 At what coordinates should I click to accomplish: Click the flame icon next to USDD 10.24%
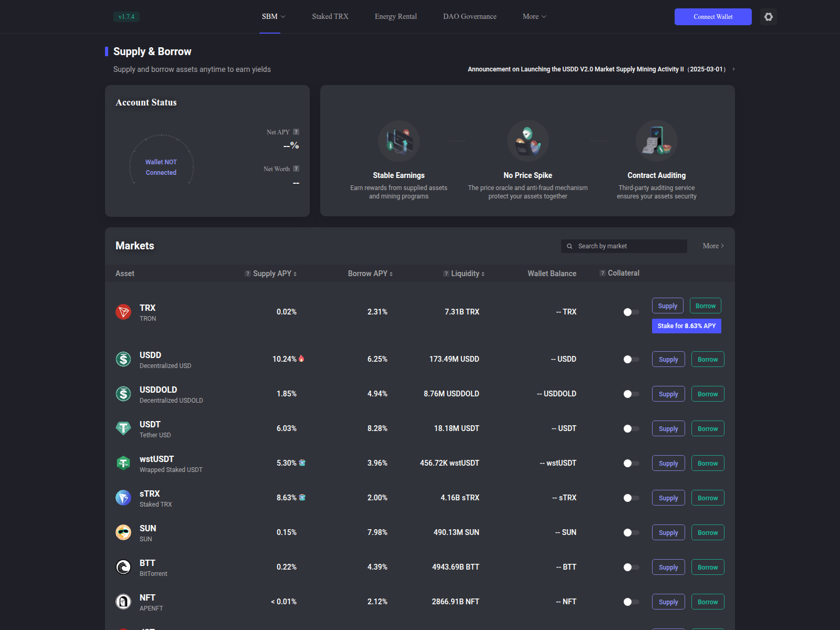click(x=301, y=359)
